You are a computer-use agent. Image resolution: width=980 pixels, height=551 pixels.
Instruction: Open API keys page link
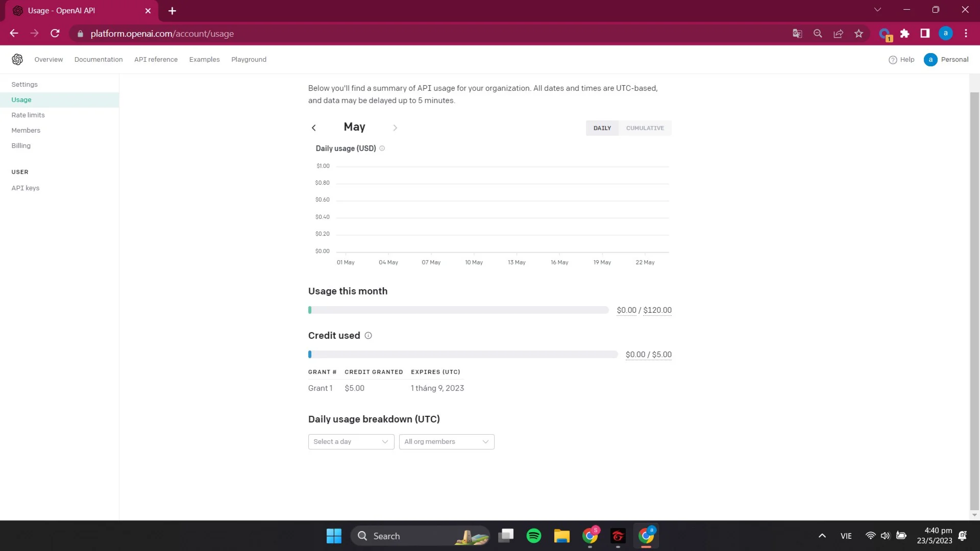26,188
